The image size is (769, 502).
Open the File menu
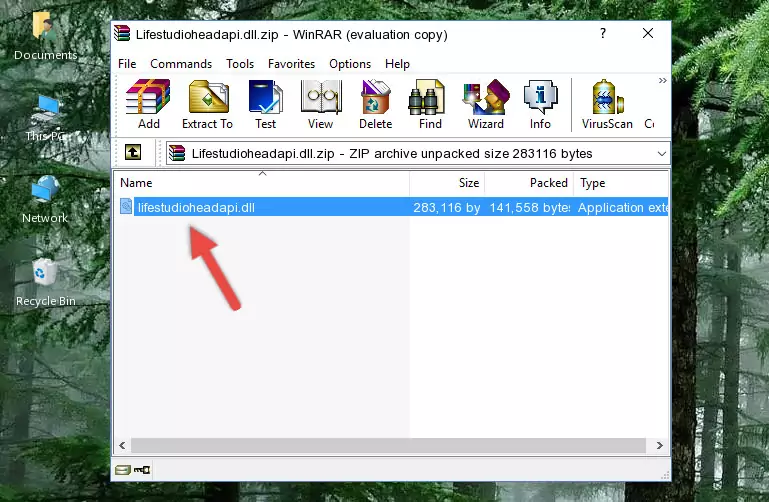pos(127,64)
